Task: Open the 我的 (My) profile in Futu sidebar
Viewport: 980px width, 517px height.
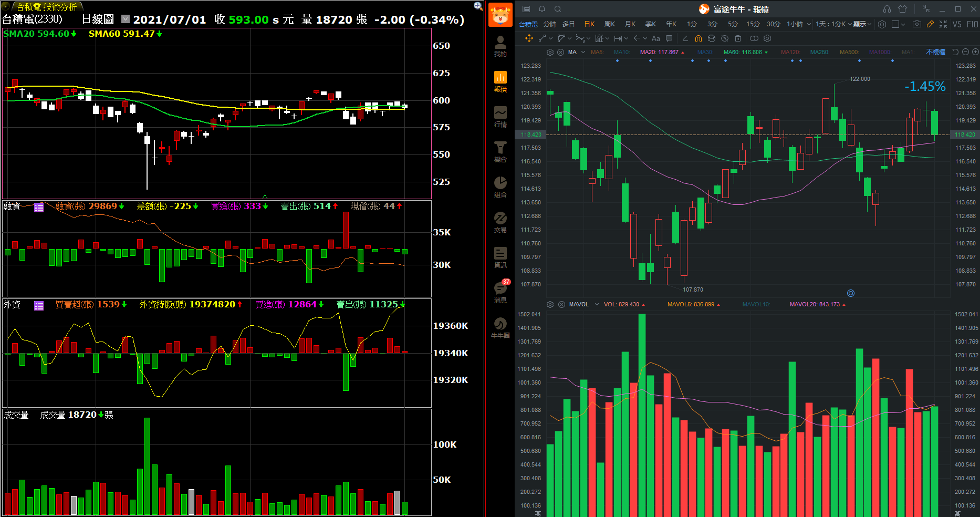Action: [x=501, y=46]
